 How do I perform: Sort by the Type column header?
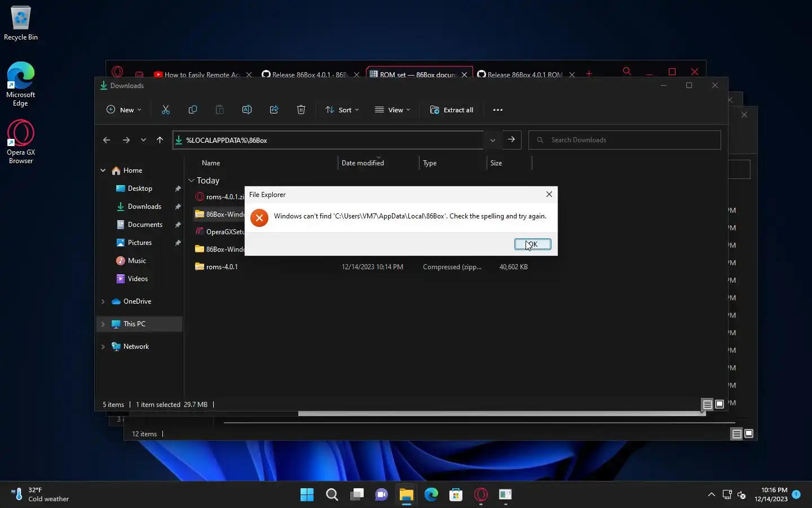click(x=430, y=163)
